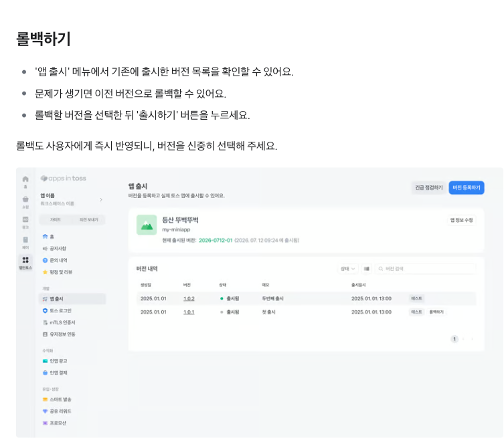This screenshot has width=504, height=442.
Task: Click the home icon in the narrow left rail
Action: (x=25, y=179)
